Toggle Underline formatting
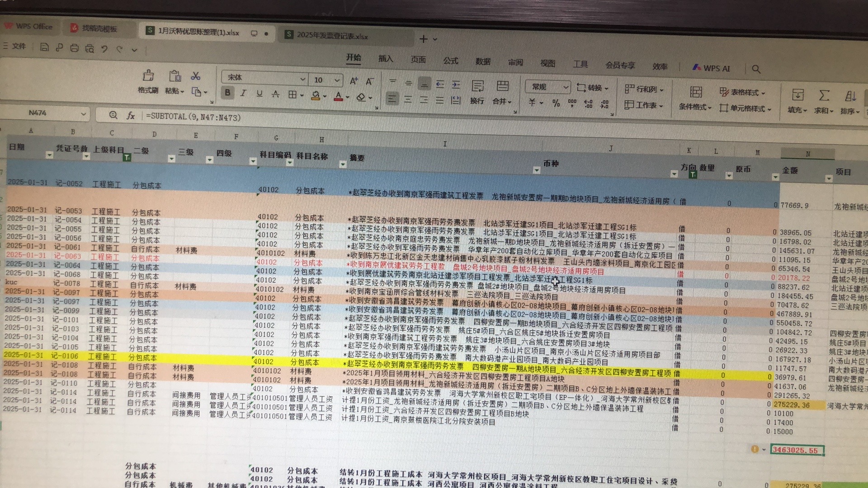This screenshot has height=488, width=868. click(x=259, y=94)
